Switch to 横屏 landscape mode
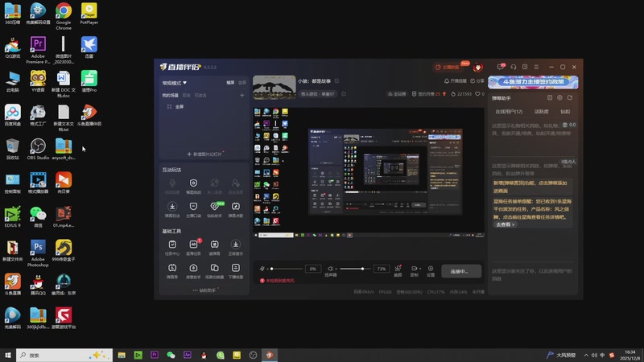This screenshot has height=362, width=644. coord(230,83)
